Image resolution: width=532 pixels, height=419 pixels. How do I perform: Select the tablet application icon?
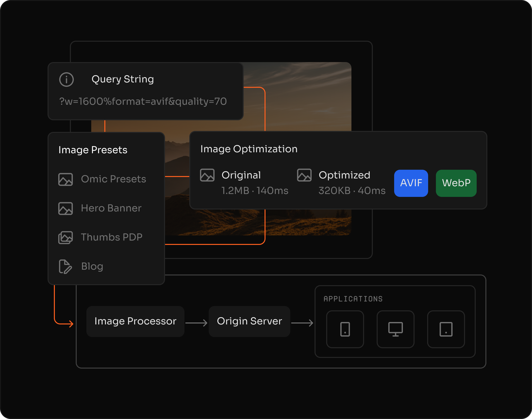(446, 329)
